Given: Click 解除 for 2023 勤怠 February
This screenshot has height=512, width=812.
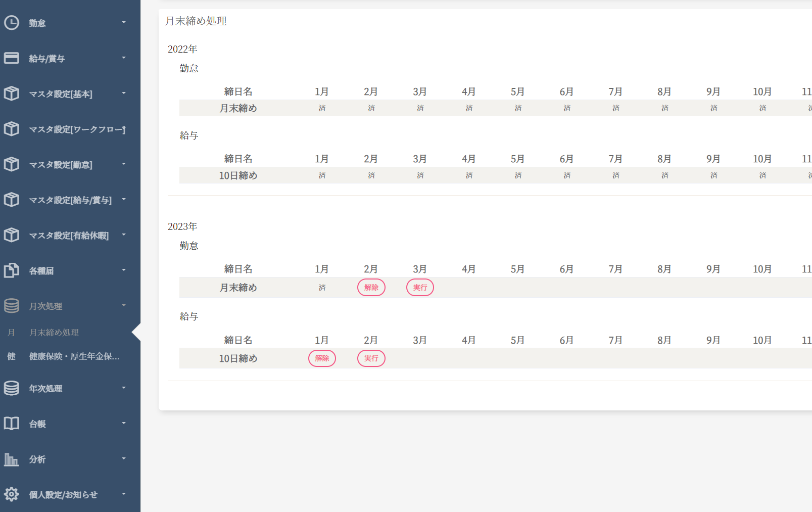Looking at the screenshot, I should (x=371, y=288).
